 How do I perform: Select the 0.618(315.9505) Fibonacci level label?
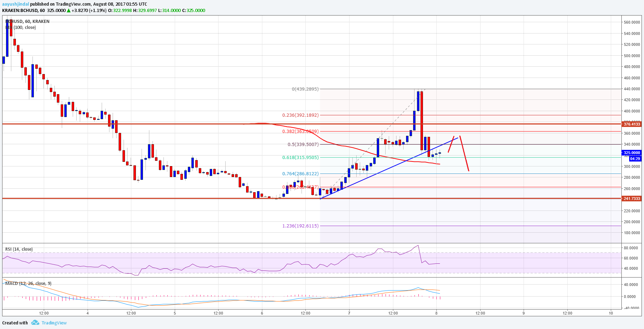tap(300, 157)
